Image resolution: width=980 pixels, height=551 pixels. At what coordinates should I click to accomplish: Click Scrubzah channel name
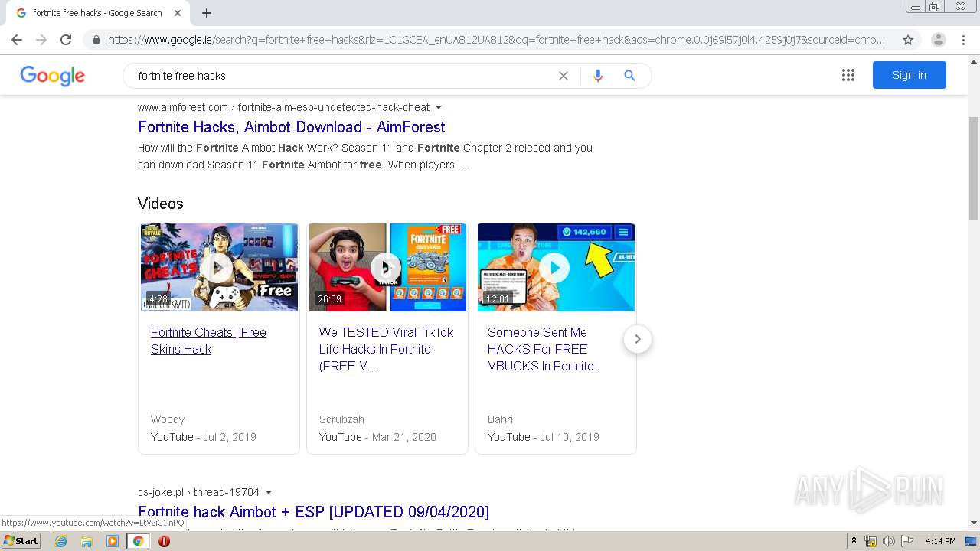[x=341, y=419]
